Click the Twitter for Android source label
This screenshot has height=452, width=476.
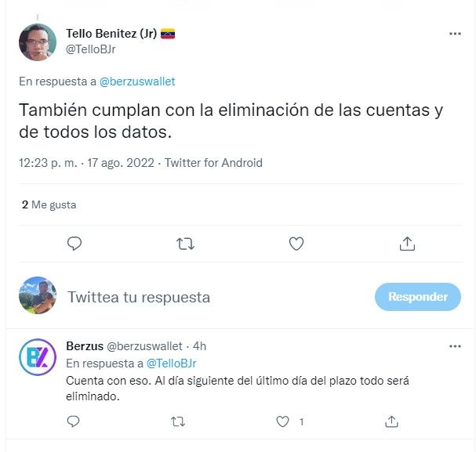(x=213, y=163)
